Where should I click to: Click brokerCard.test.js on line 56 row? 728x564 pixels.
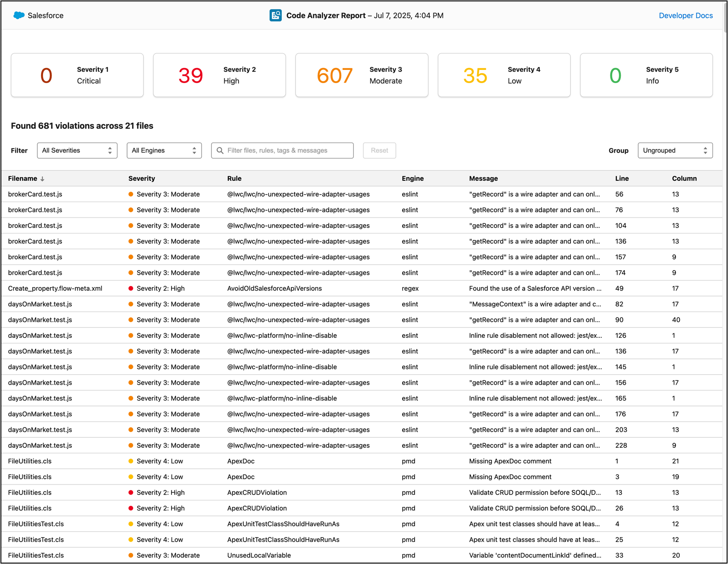pyautogui.click(x=35, y=194)
